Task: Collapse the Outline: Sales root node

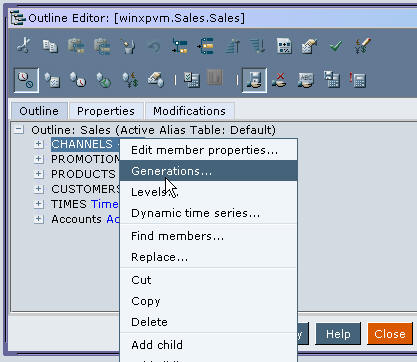Action: 19,130
